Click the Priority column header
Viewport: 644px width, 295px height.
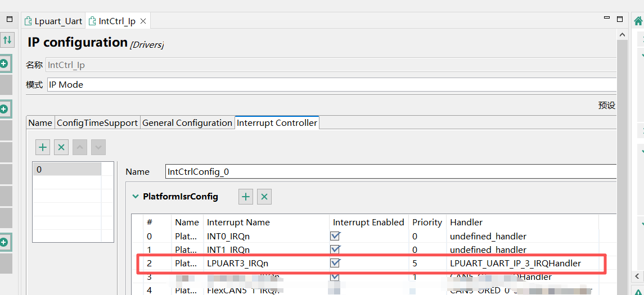tap(427, 223)
